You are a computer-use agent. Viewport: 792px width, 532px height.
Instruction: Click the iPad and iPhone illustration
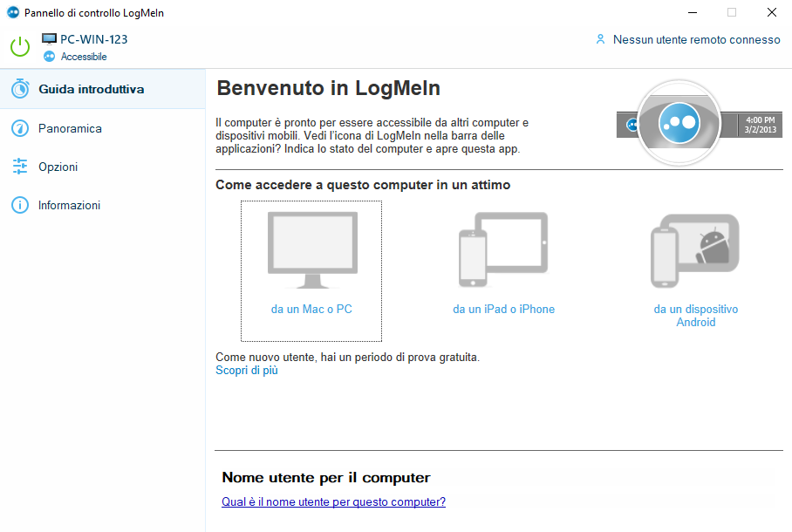(x=503, y=249)
